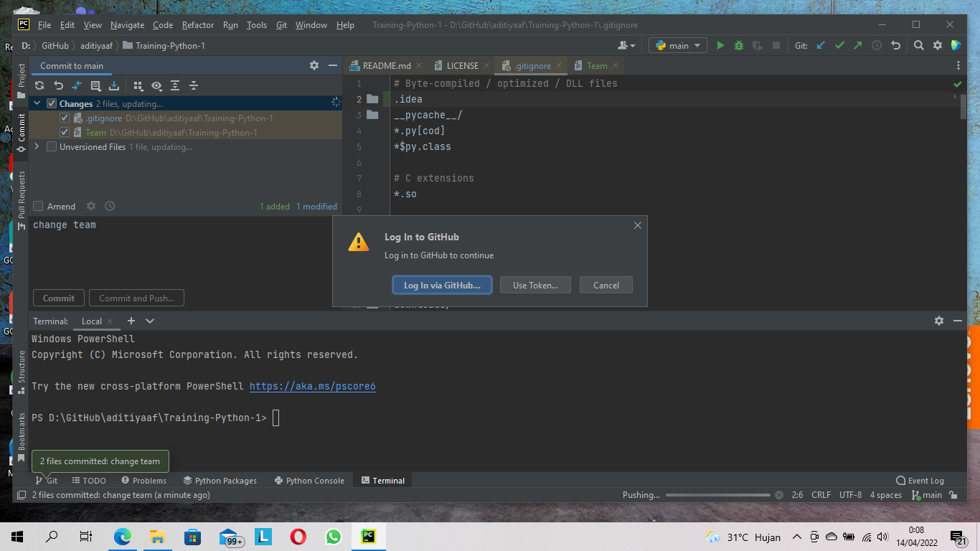
Task: Refresh changes in the Commit panel
Action: pos(39,85)
